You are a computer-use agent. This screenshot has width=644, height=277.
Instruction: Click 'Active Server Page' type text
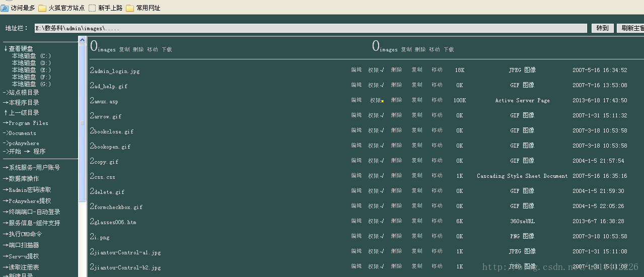522,100
